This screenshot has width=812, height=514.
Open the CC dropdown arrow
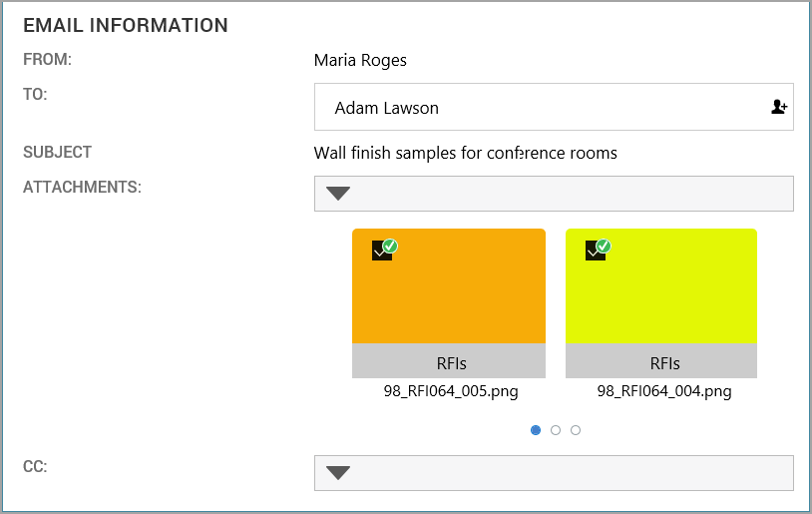(x=339, y=473)
